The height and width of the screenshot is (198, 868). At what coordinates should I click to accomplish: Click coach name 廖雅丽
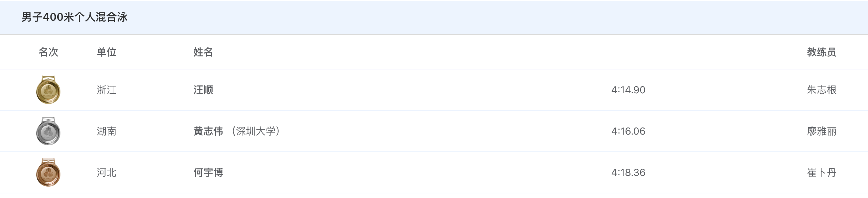tap(821, 131)
